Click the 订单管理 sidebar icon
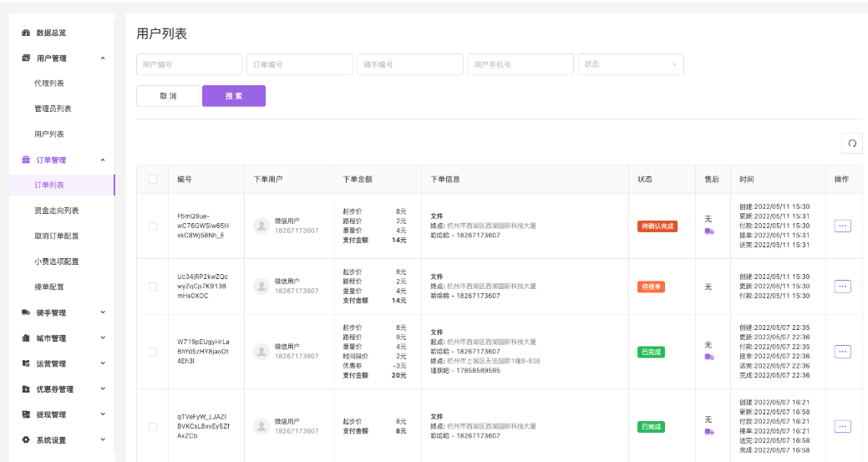The image size is (868, 462). pyautogui.click(x=25, y=160)
